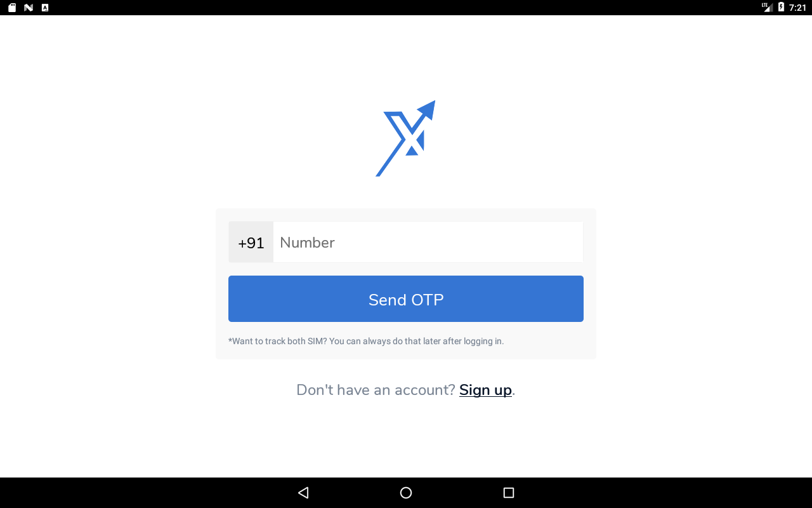Viewport: 812px width, 508px height.
Task: Select the +91 country code box
Action: tap(251, 242)
